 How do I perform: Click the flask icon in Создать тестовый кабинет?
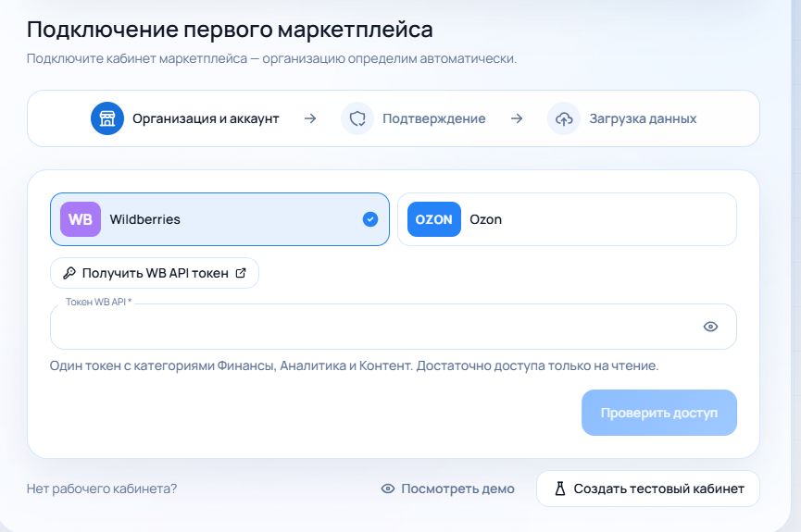click(560, 489)
